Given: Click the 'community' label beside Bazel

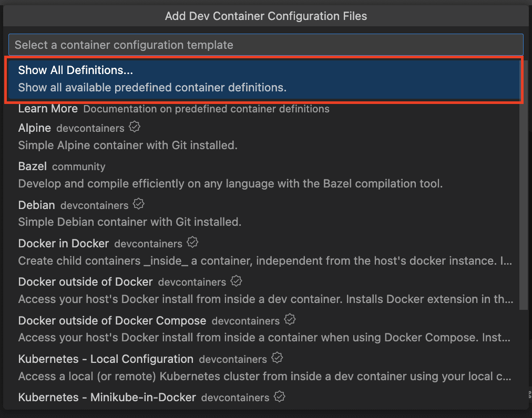Looking at the screenshot, I should click(x=79, y=167).
